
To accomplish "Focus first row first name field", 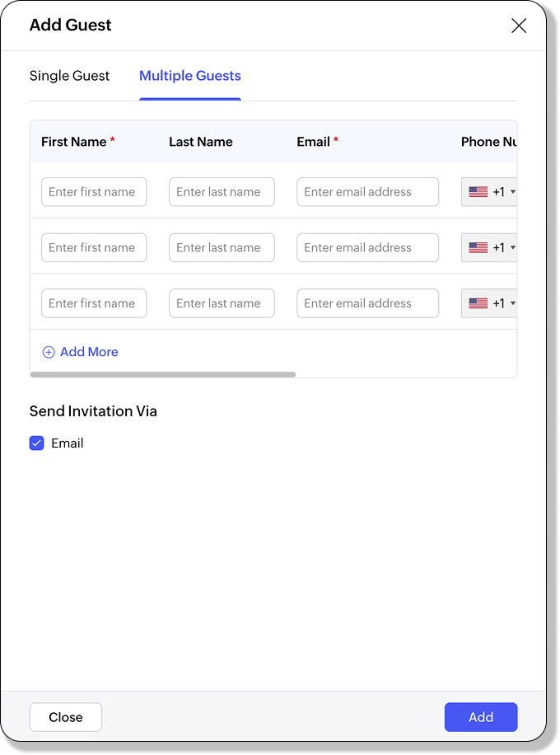I will coord(94,192).
